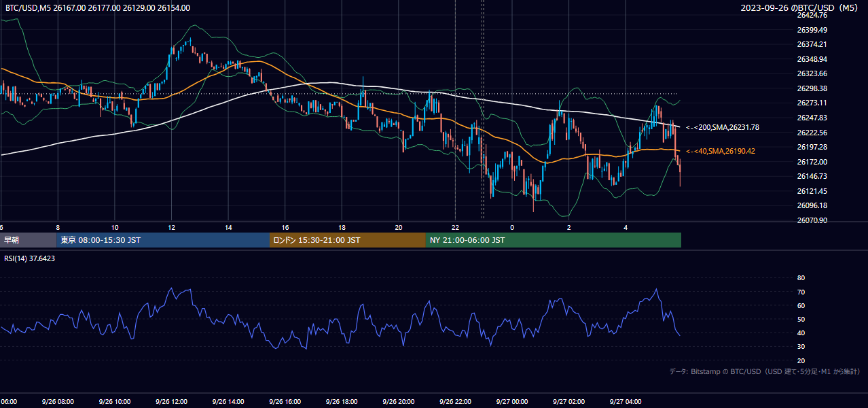
Task: Click the BTC/USD,M5 OHLC header text
Action: 98,8
